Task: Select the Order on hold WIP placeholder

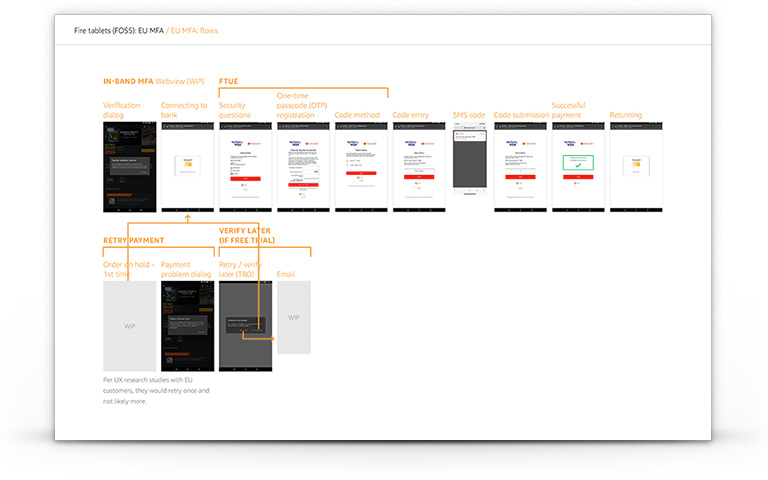Action: (130, 326)
